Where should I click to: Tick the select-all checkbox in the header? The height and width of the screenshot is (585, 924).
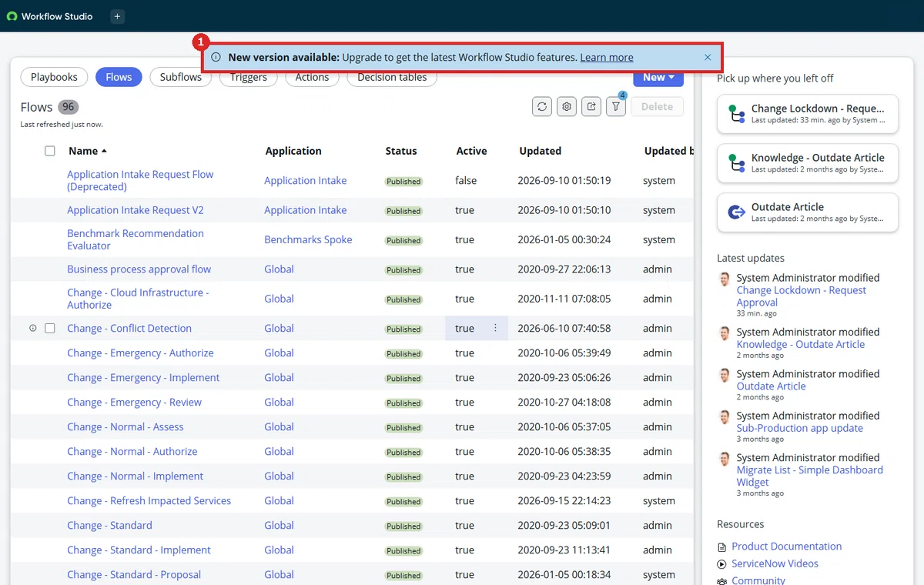click(x=50, y=151)
